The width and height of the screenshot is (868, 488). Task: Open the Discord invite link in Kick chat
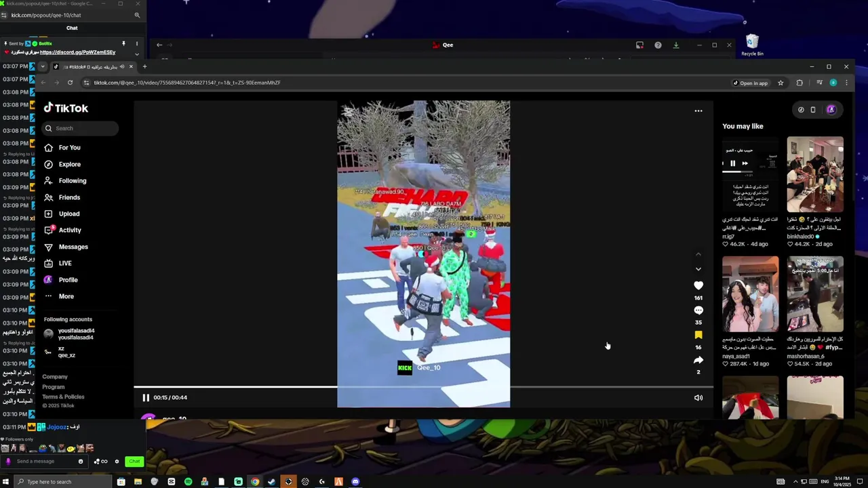coord(77,52)
